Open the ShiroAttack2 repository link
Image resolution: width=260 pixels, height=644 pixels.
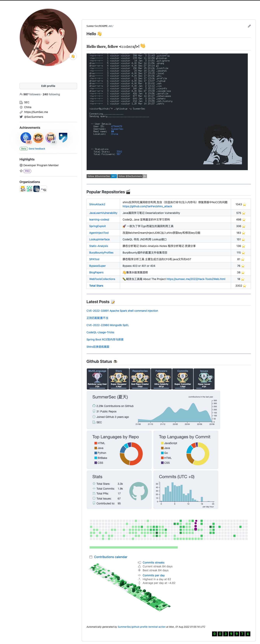[x=97, y=204]
